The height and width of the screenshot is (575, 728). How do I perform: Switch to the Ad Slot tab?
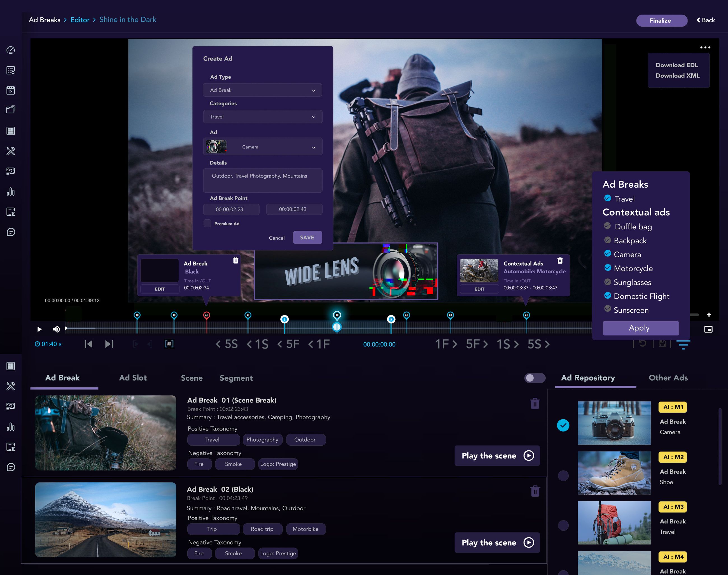coord(133,378)
